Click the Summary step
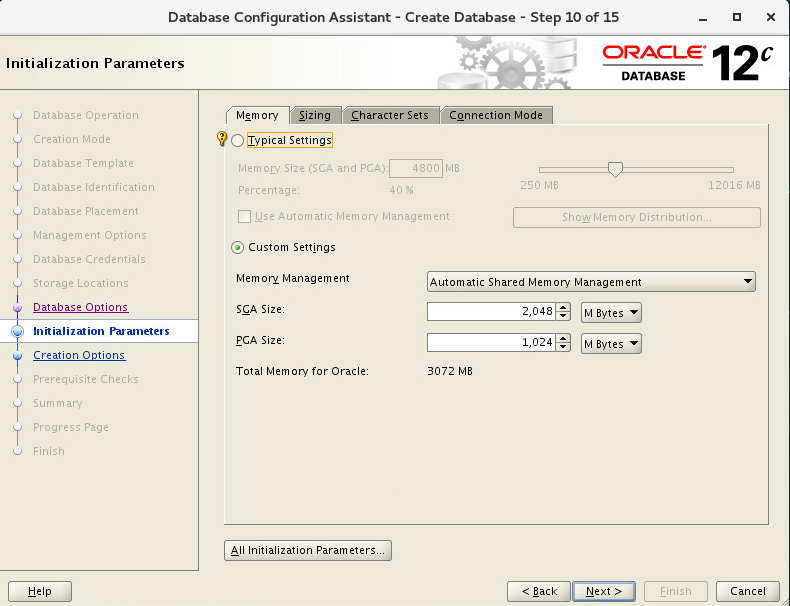Screen dimensions: 790x606 (x=57, y=403)
